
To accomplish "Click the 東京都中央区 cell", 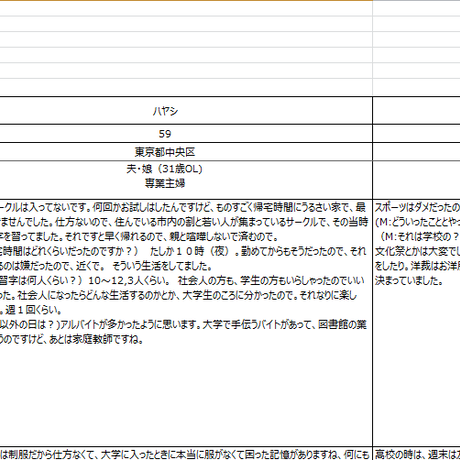I will [x=186, y=152].
